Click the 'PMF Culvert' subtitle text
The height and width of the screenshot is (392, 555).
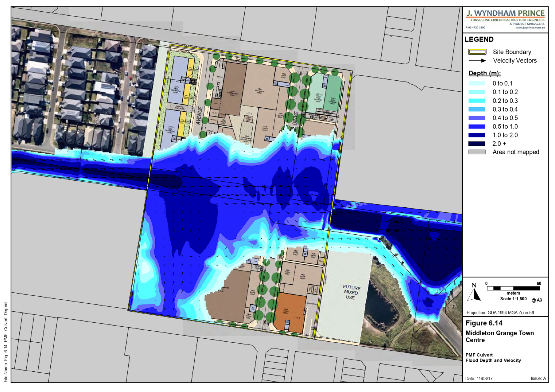pyautogui.click(x=479, y=355)
